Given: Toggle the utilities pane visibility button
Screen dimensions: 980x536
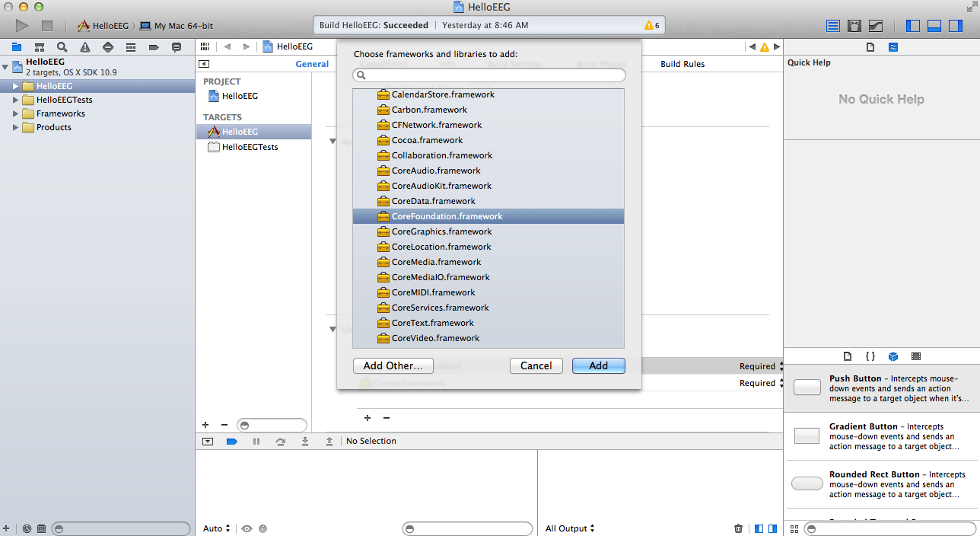Looking at the screenshot, I should (956, 26).
